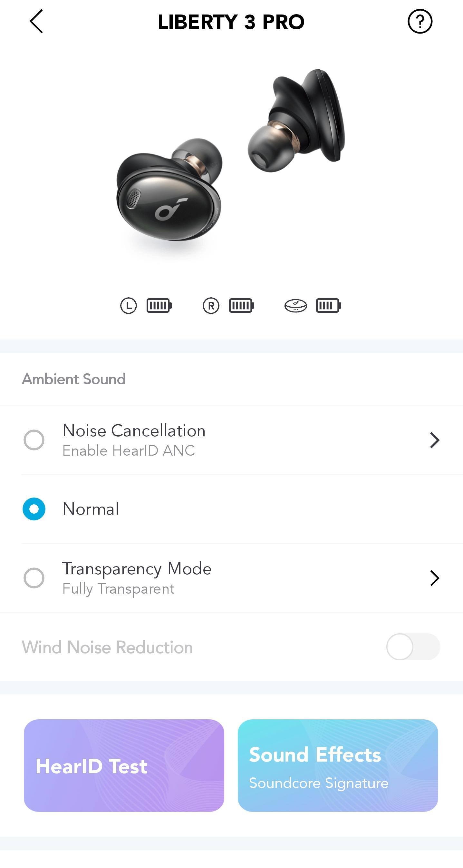Tap the back arrow icon

[36, 22]
